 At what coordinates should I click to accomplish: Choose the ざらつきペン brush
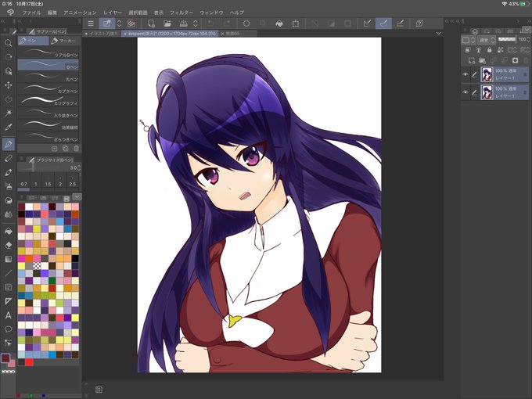(x=48, y=137)
